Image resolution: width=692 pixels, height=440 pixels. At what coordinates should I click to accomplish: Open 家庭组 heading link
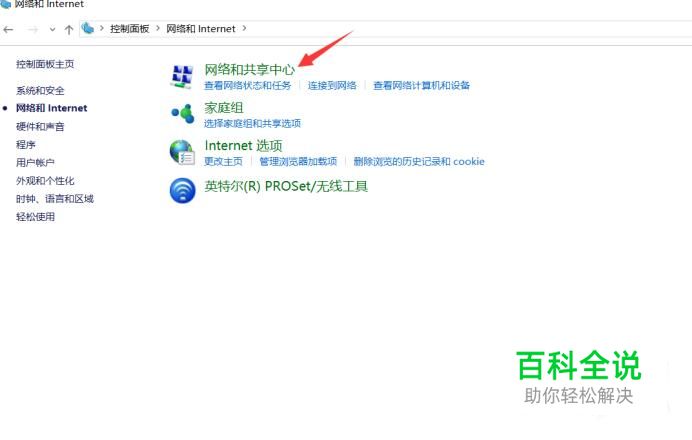pyautogui.click(x=224, y=108)
